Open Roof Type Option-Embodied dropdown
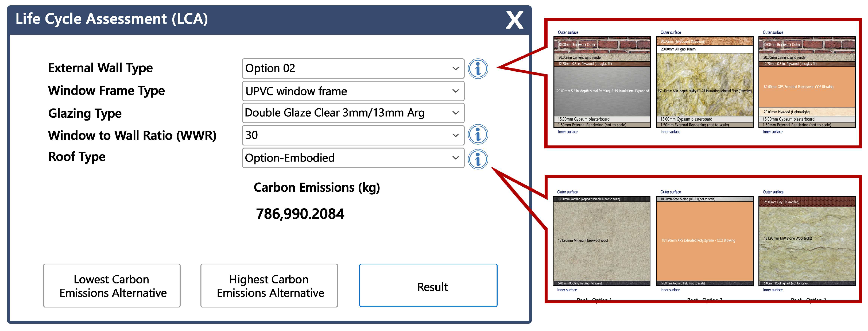 point(353,158)
